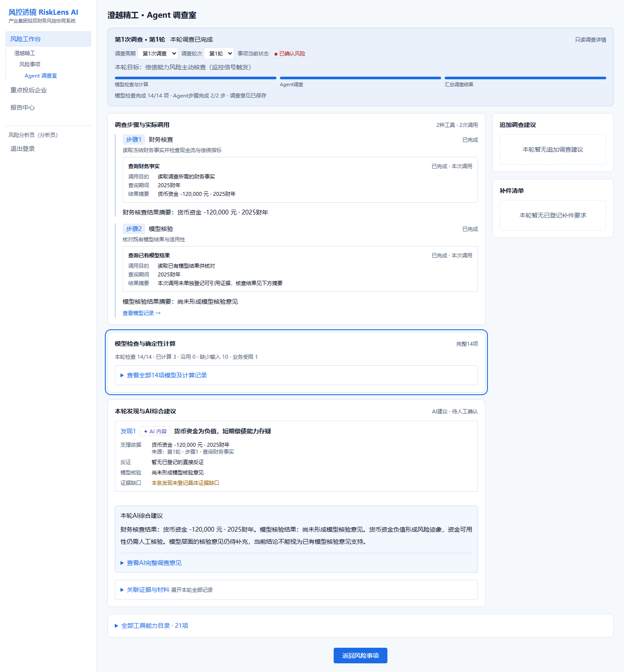The image size is (624, 672).
Task: Open the 调查轮次 第1轮 dropdown
Action: (219, 53)
